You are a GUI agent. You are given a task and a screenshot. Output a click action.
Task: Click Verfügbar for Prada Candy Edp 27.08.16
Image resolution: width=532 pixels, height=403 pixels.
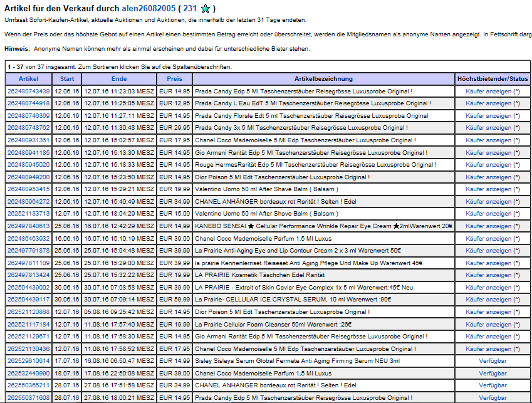pos(493,397)
